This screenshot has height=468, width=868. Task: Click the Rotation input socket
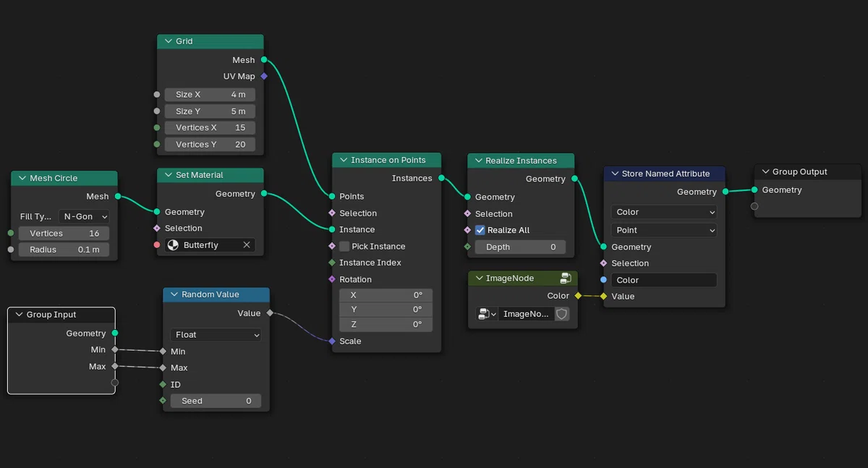(332, 279)
